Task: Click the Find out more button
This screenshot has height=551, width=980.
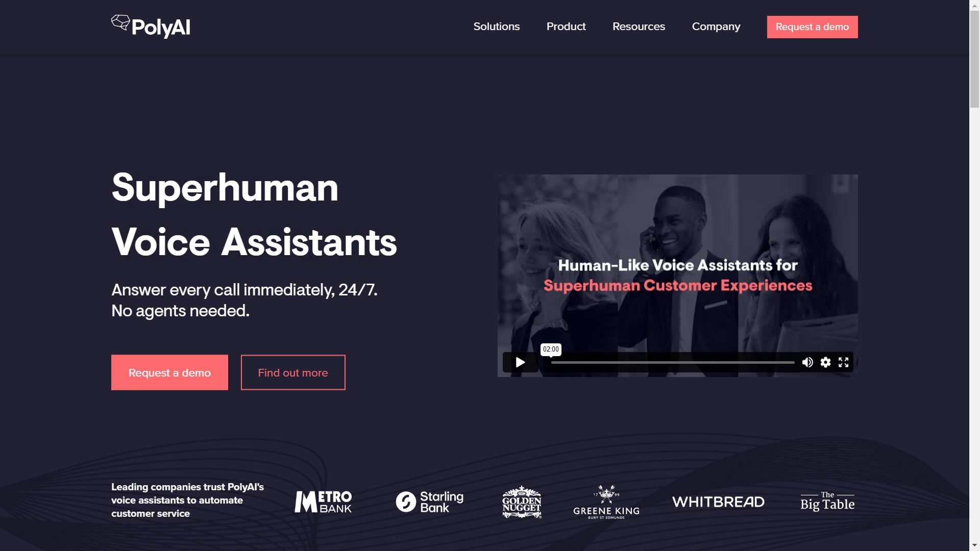Action: click(x=293, y=372)
